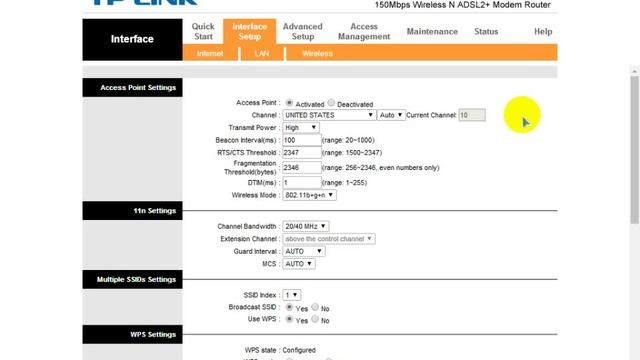Open the Auto channel number dropdown
Screen dimensions: 640x360
coord(391,115)
